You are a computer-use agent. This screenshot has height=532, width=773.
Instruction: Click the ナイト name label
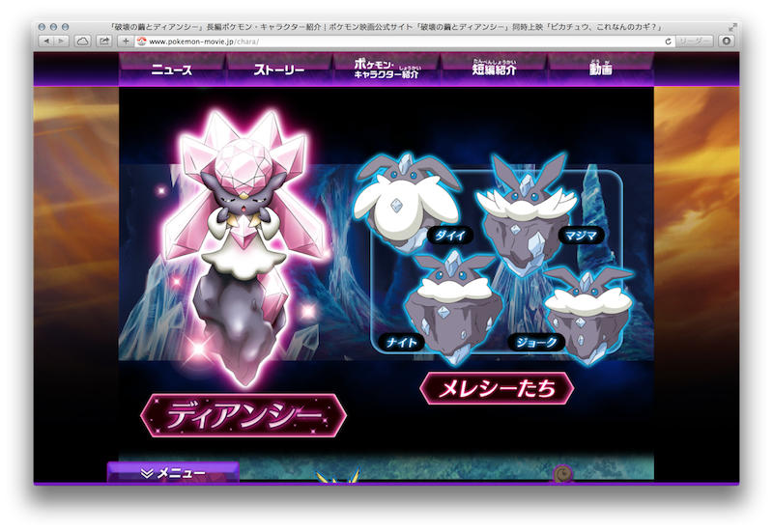(402, 342)
